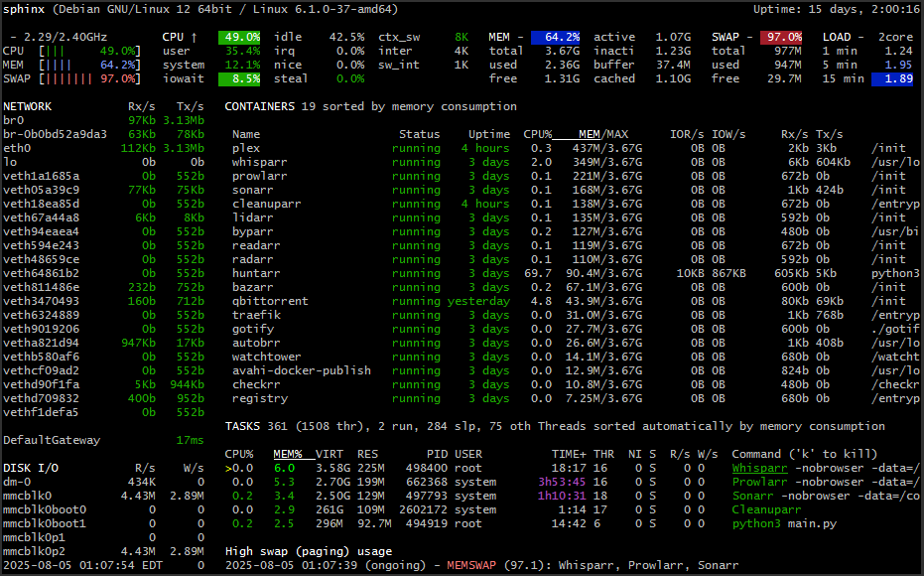
Task: Select the vetha821d94 interface row
Action: point(103,343)
